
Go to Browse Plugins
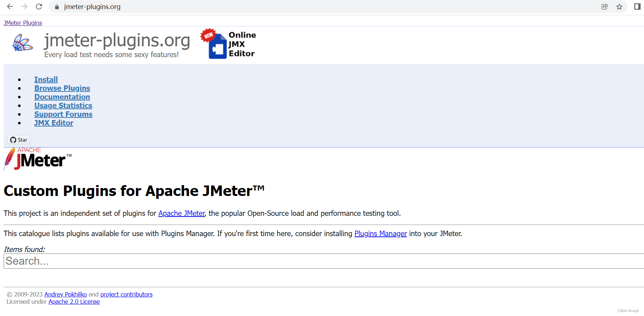[x=62, y=88]
